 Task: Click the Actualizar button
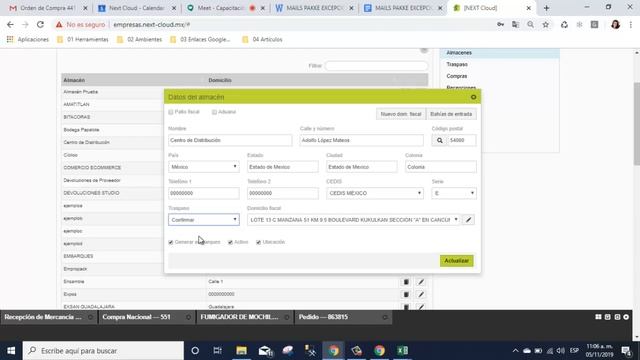click(x=456, y=261)
